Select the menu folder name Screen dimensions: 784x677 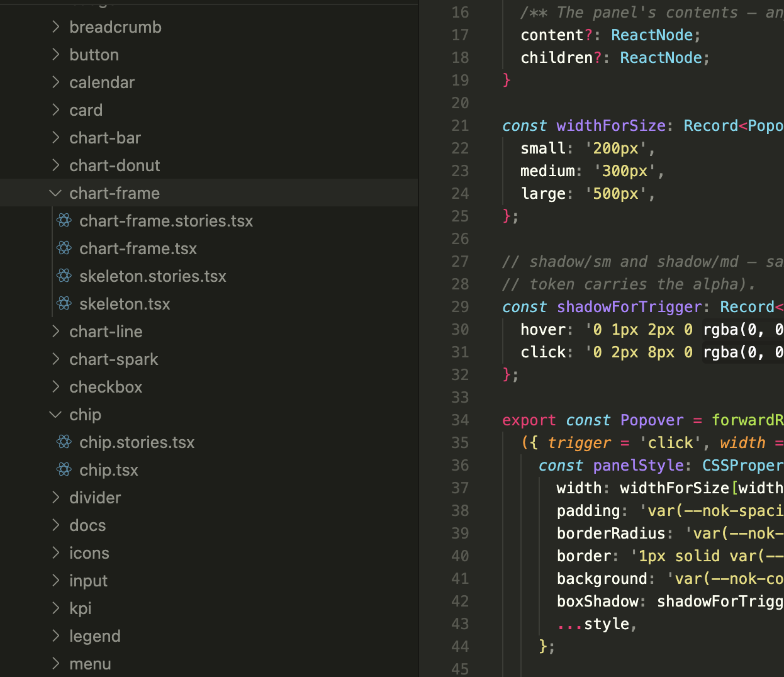pos(90,664)
